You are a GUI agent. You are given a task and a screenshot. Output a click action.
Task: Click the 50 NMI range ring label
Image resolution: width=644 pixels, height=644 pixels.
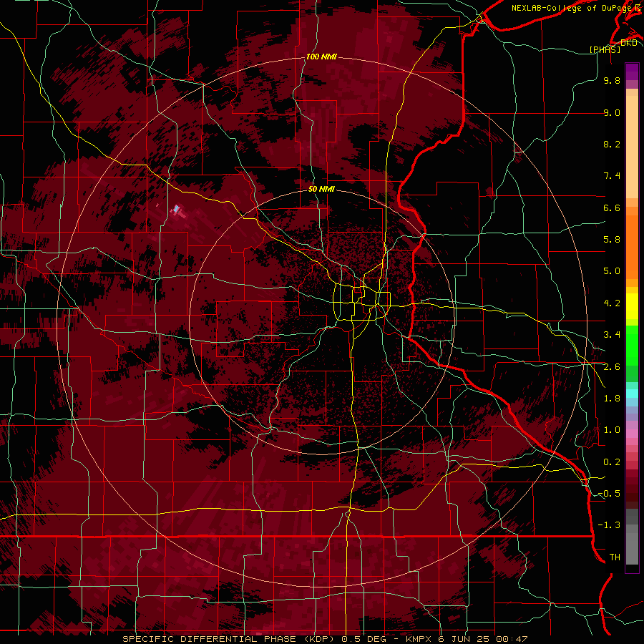(x=321, y=189)
